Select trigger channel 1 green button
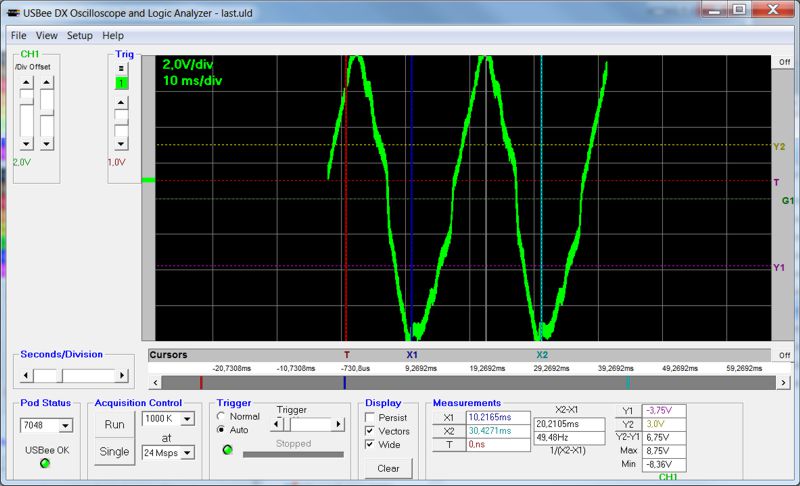The image size is (800, 486). click(x=121, y=83)
